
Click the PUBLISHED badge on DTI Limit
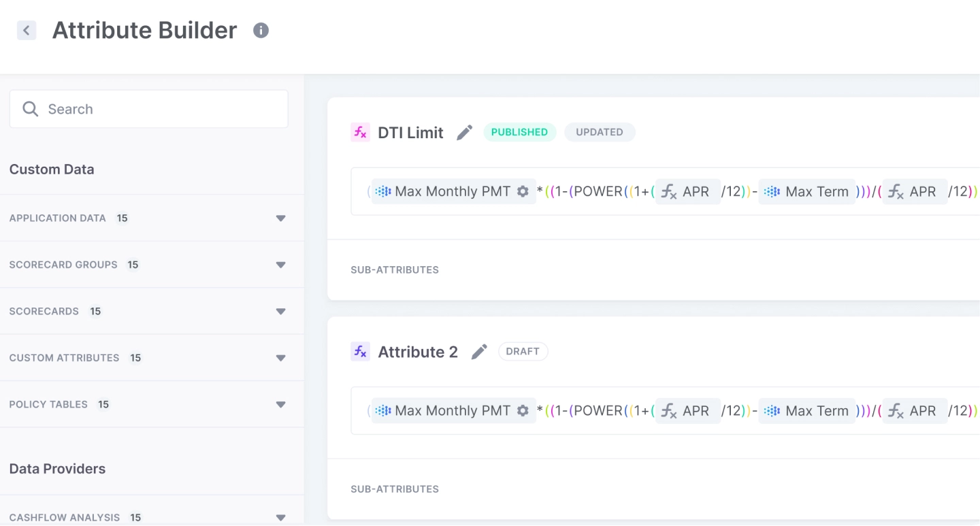coord(519,132)
